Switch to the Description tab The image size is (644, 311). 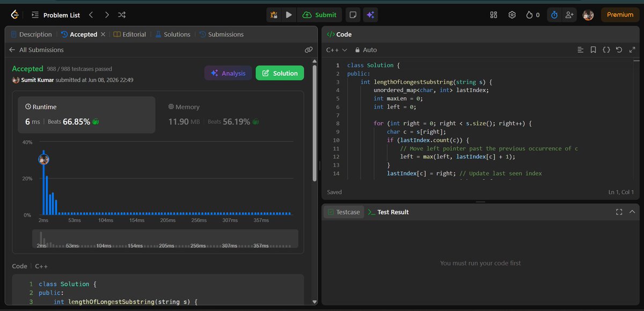pos(31,34)
